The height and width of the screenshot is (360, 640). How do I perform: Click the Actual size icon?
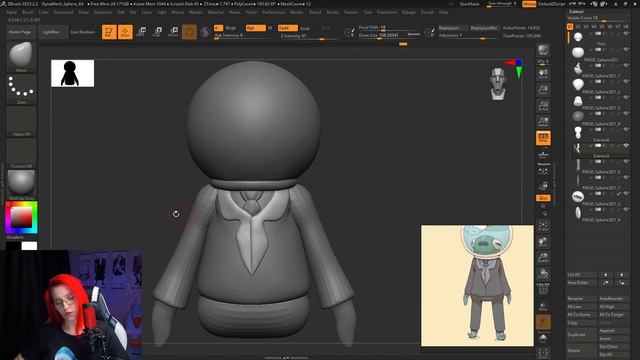tap(543, 106)
